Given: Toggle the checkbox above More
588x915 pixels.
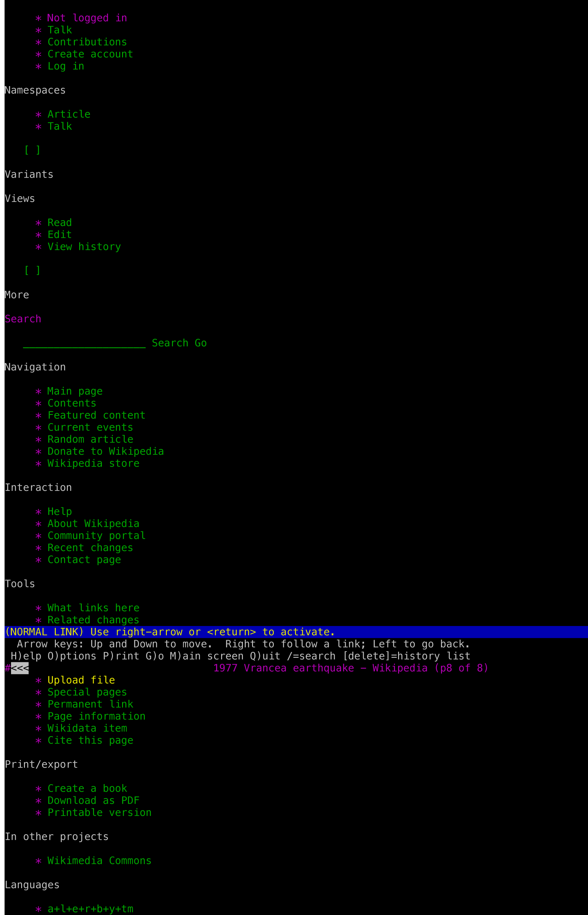Looking at the screenshot, I should click(32, 271).
